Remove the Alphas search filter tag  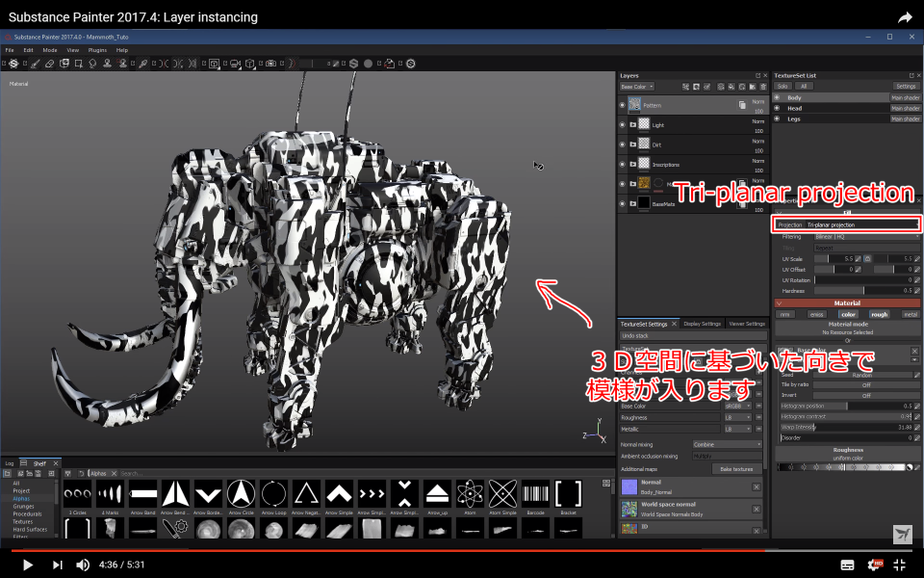[115, 474]
